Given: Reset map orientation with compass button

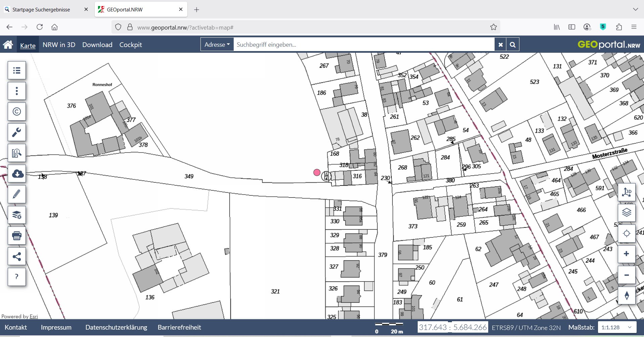Looking at the screenshot, I should [x=627, y=296].
